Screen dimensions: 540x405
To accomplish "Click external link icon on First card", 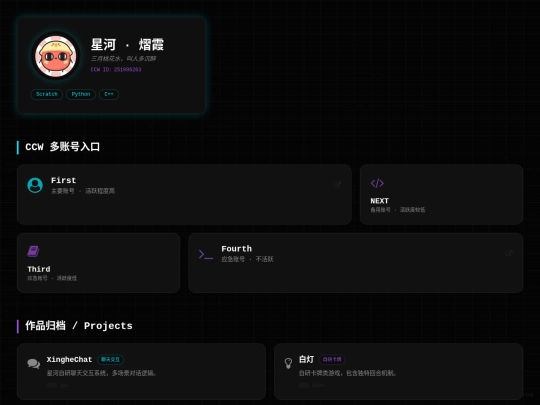I will click(337, 185).
